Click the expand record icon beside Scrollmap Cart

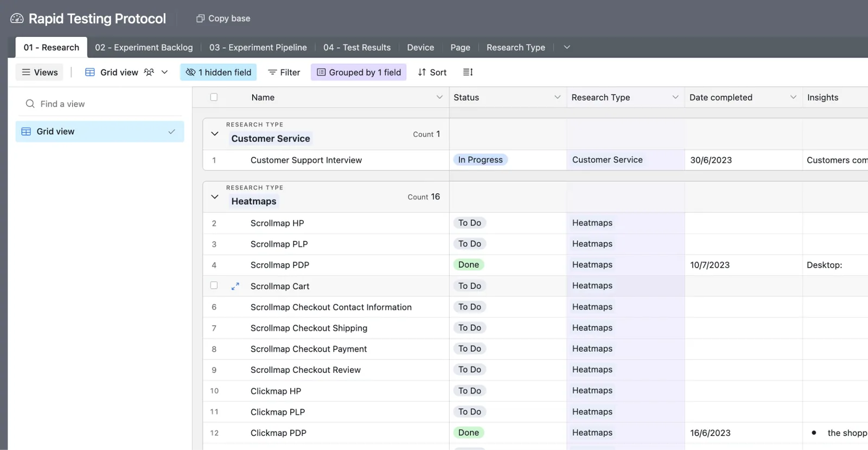(x=235, y=286)
